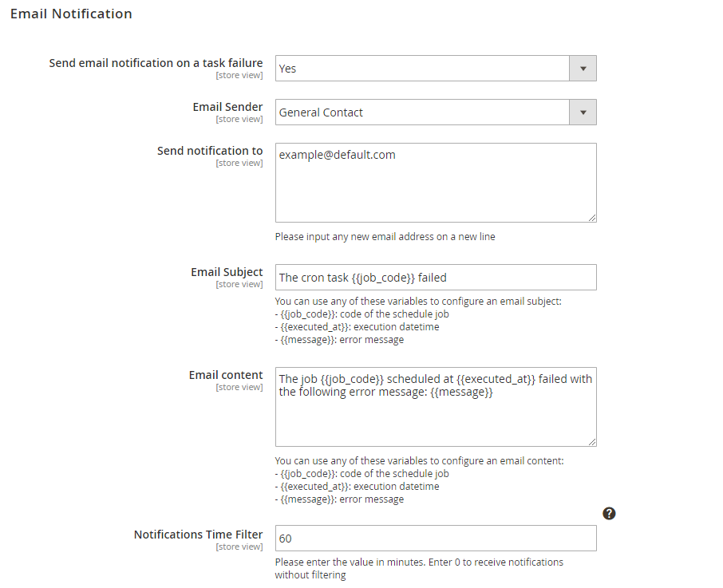Click the Email Subject field label
The height and width of the screenshot is (588, 723).
coord(227,272)
